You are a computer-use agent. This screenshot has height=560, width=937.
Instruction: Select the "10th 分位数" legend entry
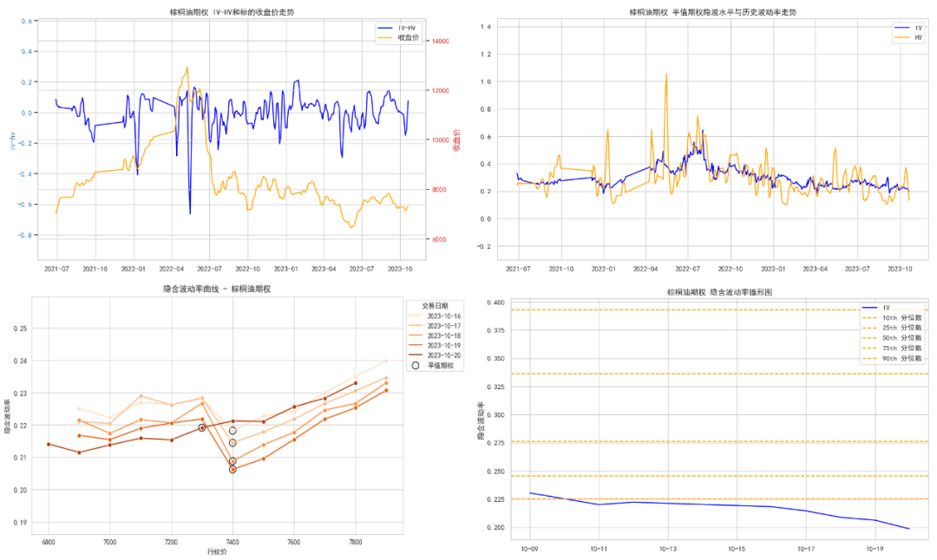pyautogui.click(x=893, y=318)
